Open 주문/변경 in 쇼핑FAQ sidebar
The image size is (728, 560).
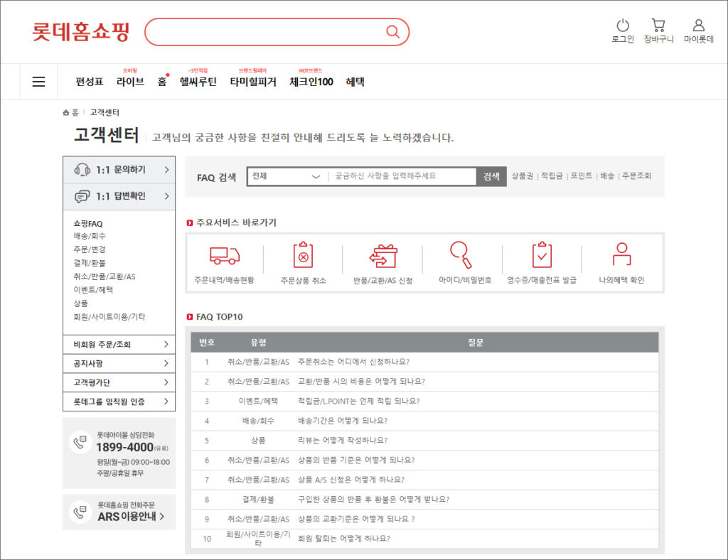(90, 249)
